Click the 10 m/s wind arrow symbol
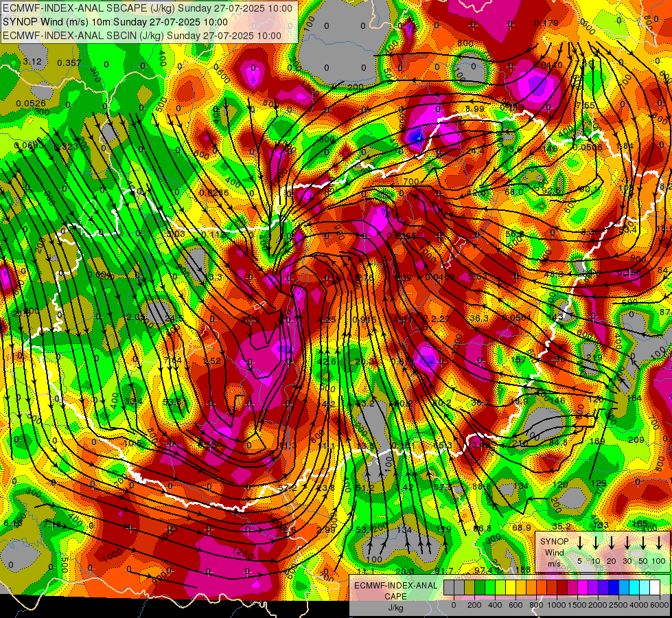 tap(596, 543)
